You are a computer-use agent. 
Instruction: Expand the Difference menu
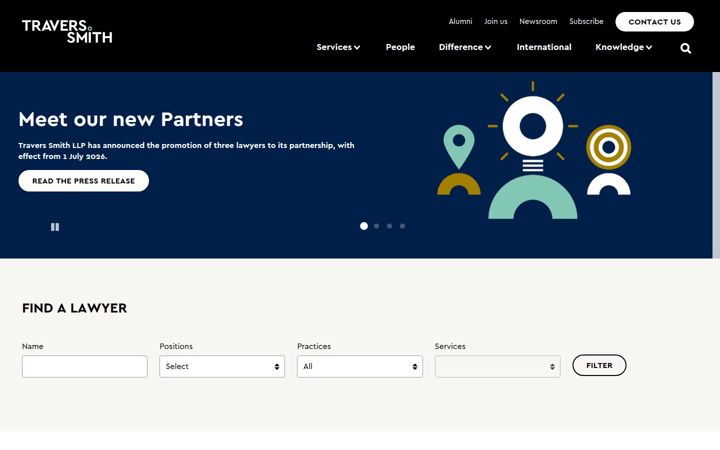(465, 47)
